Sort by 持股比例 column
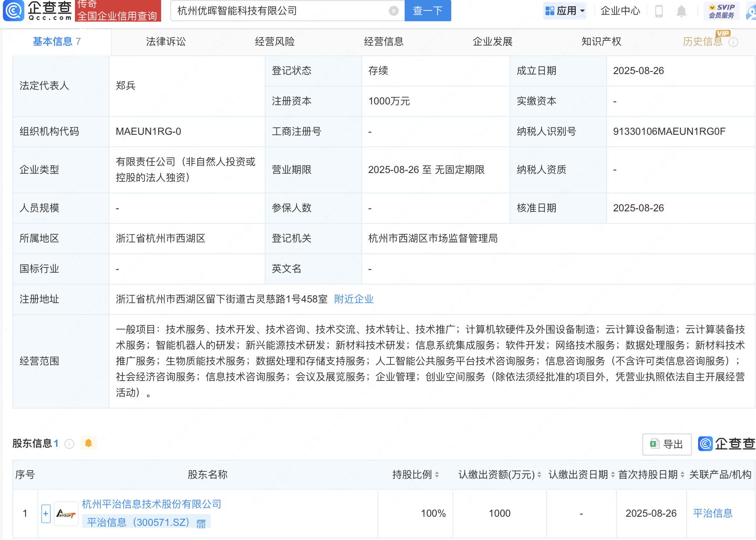Viewport: 756px width, 540px height. (437, 475)
